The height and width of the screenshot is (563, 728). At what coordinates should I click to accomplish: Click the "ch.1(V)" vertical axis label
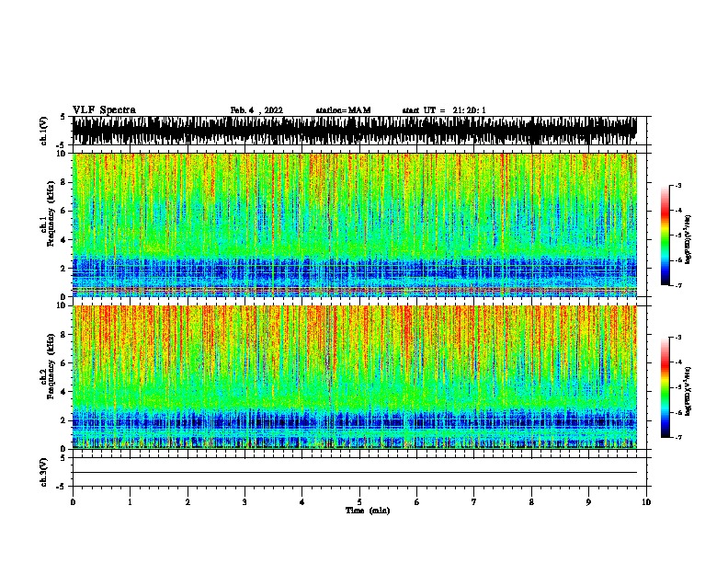pyautogui.click(x=43, y=131)
